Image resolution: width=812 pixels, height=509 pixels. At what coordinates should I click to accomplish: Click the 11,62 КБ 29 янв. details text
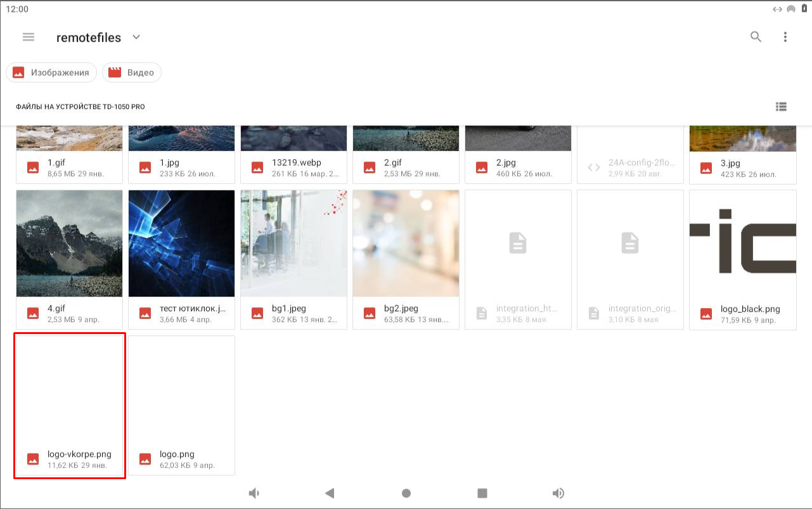77,465
